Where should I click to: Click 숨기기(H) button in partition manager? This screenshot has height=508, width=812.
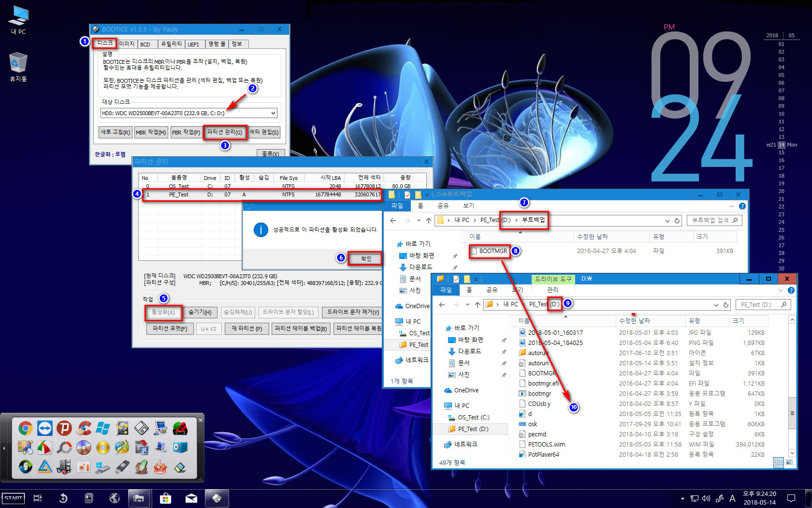pyautogui.click(x=200, y=312)
